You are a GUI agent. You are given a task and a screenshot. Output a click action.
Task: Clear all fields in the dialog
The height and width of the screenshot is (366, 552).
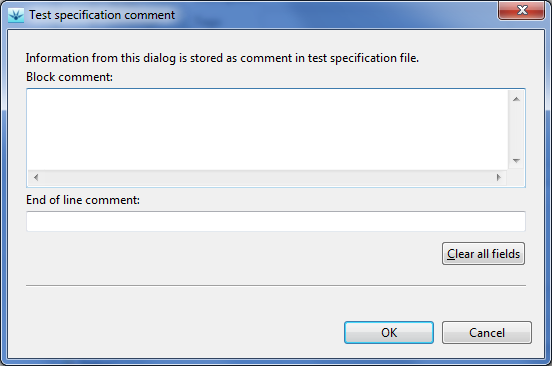(x=483, y=254)
